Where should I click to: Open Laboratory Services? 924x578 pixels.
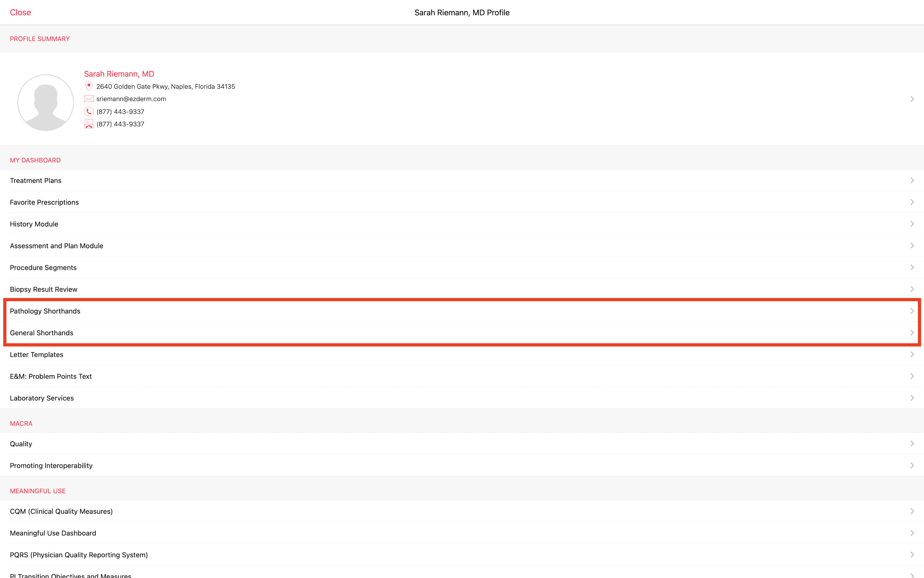pyautogui.click(x=462, y=398)
